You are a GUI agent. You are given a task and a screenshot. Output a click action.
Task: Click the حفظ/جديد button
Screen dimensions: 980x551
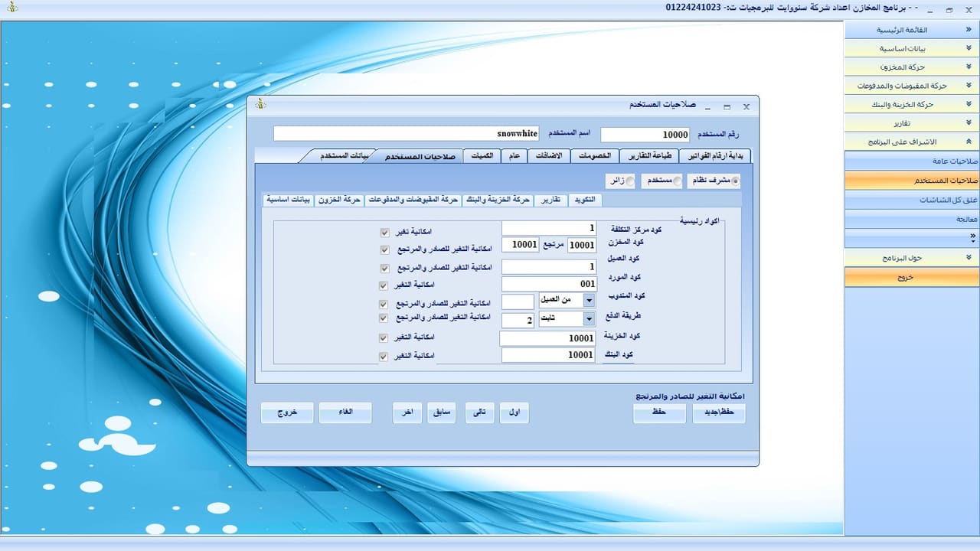tap(719, 413)
